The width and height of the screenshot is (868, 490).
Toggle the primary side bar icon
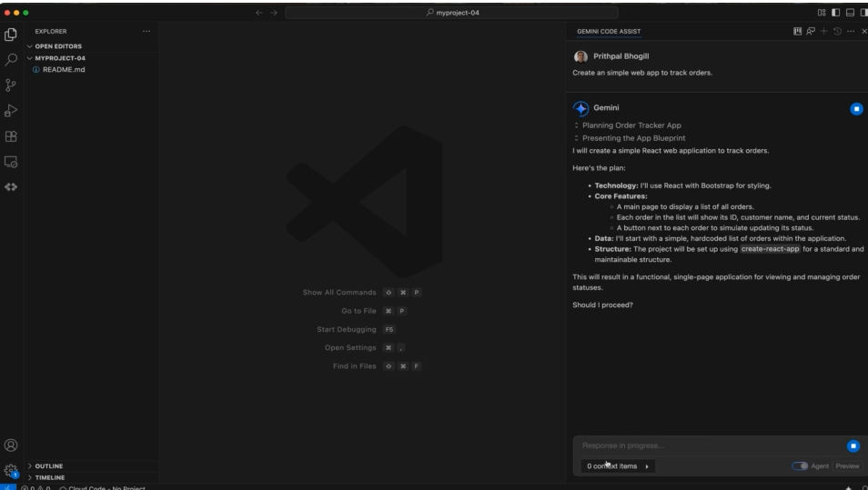click(x=836, y=13)
